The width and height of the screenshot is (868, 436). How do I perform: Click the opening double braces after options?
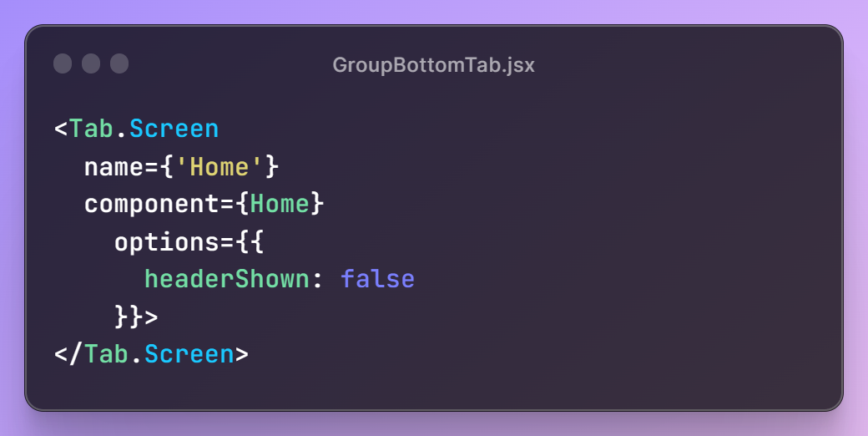(x=250, y=243)
